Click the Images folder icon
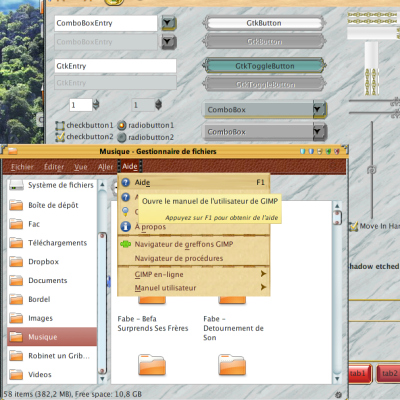This screenshot has width=400, height=400. (16, 318)
